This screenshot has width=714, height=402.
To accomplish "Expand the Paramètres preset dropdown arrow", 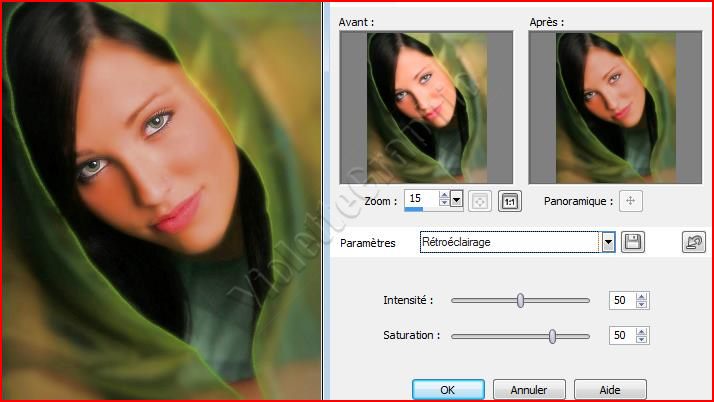I will pos(607,242).
